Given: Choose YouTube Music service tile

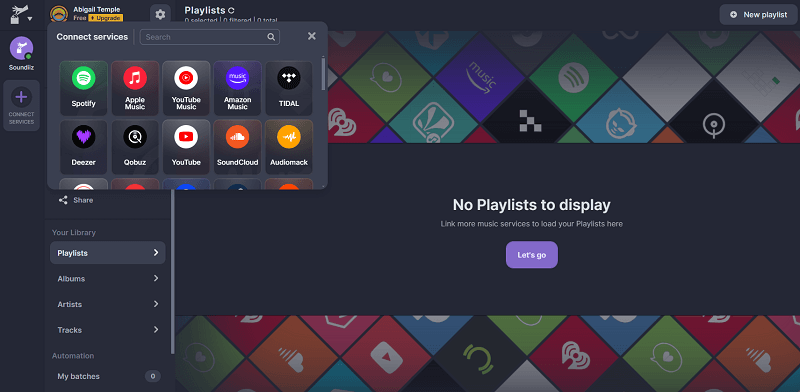Looking at the screenshot, I should point(186,88).
